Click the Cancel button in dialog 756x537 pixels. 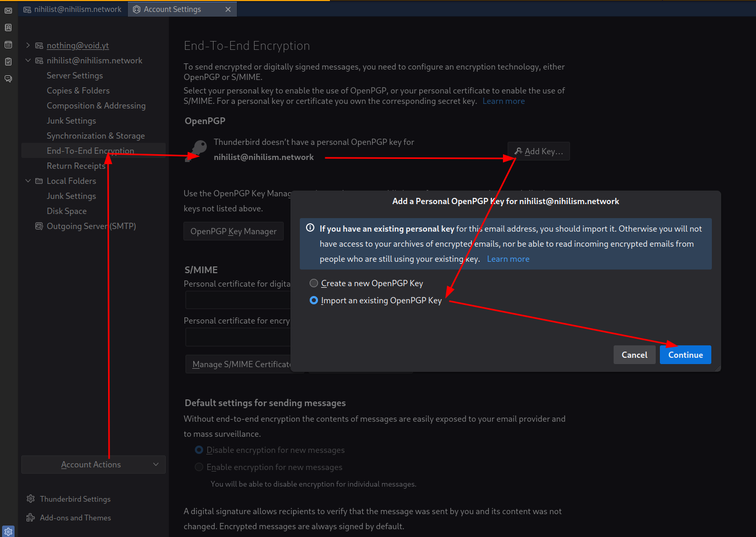pos(634,355)
